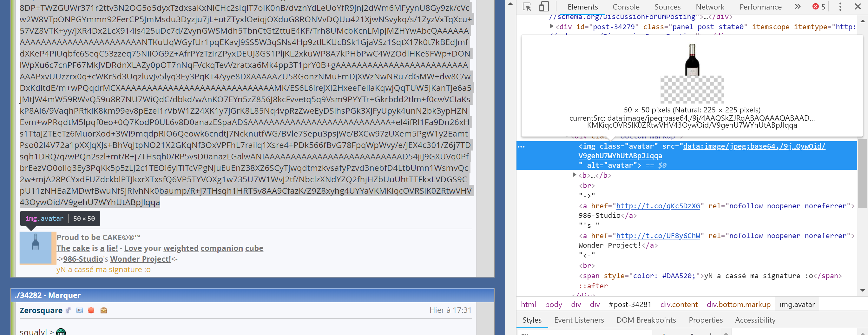The image size is (868, 335).
Task: Open Zerosquare's profile card icon
Action: pos(80,310)
